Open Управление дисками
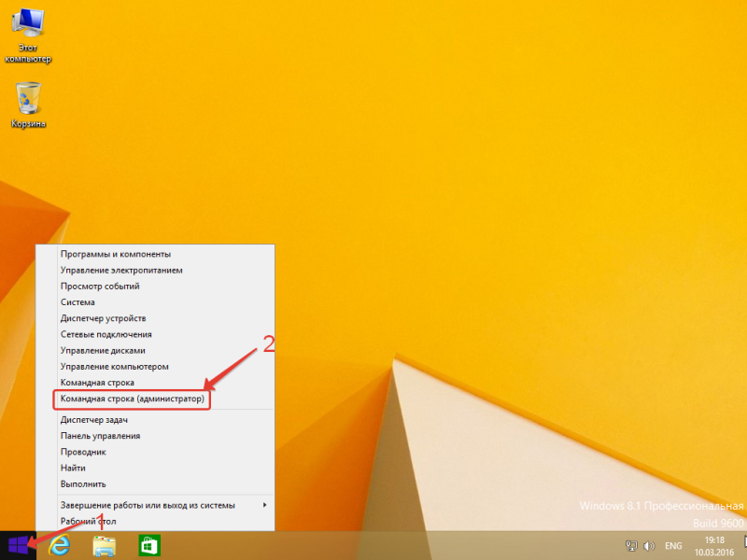This screenshot has height=560, width=747. [x=103, y=350]
